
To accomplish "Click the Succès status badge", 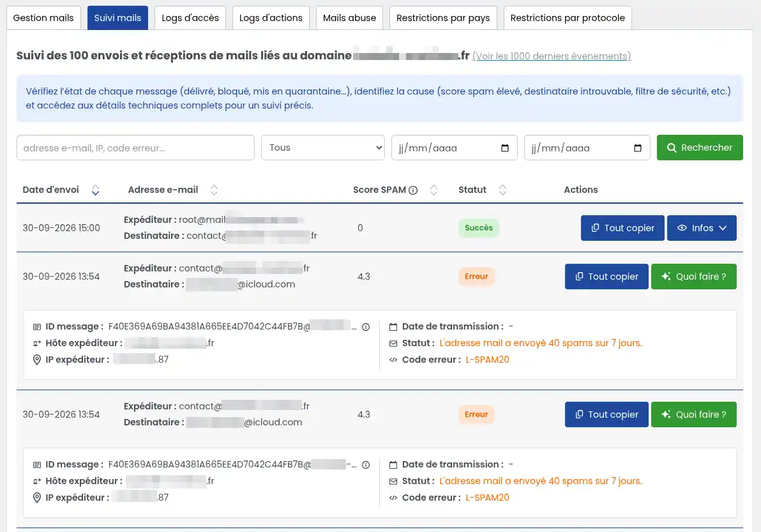I will (479, 227).
